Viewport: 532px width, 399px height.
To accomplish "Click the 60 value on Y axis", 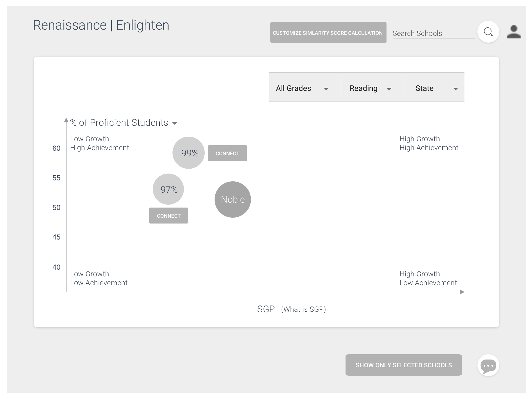I will [56, 148].
